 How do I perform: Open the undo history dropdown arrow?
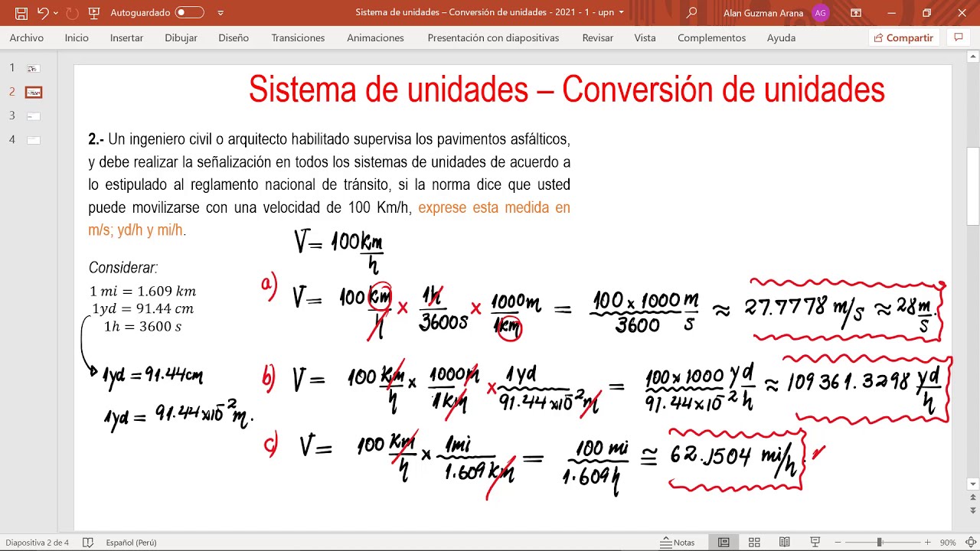pyautogui.click(x=55, y=13)
